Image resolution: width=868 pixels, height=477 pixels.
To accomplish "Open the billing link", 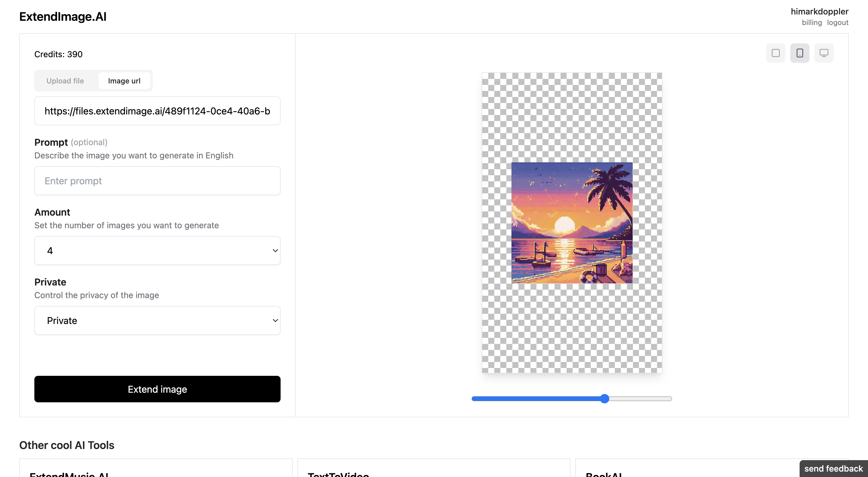I will tap(812, 23).
